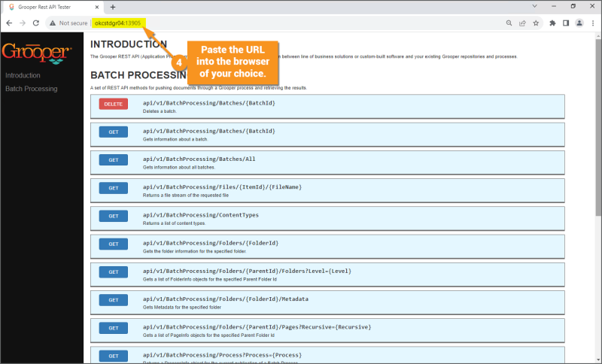Click GET button for Files/{ItemId}/{FileName}

(114, 188)
